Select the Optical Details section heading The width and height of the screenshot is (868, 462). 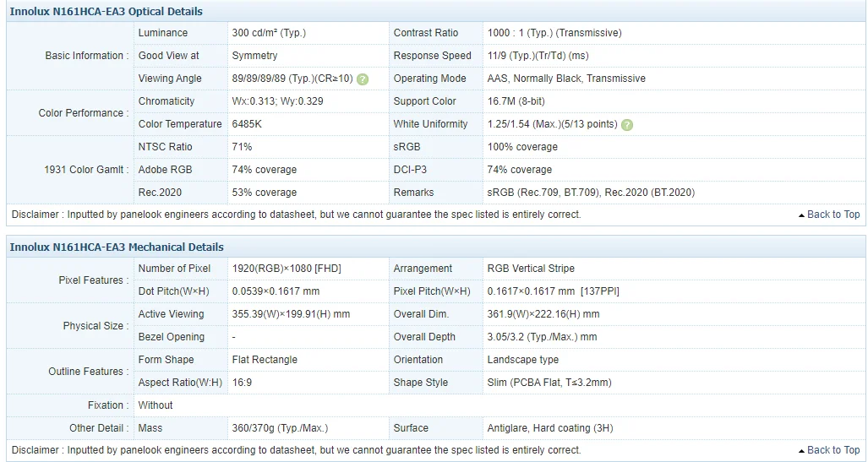[x=106, y=12]
